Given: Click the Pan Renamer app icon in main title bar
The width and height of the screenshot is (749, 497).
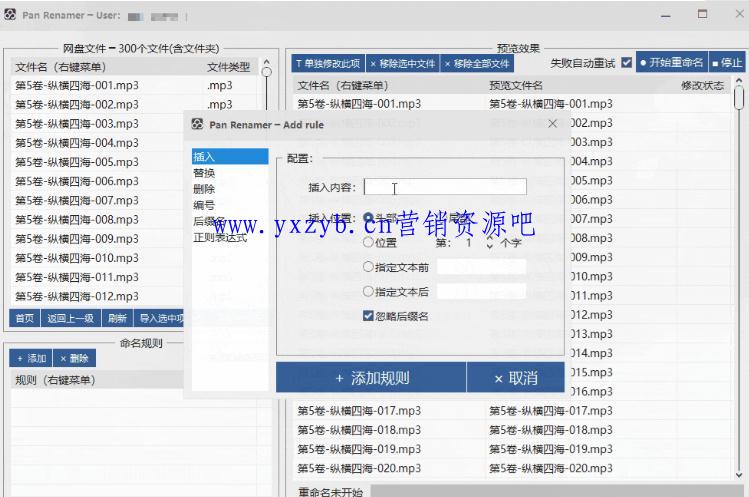Looking at the screenshot, I should point(10,15).
